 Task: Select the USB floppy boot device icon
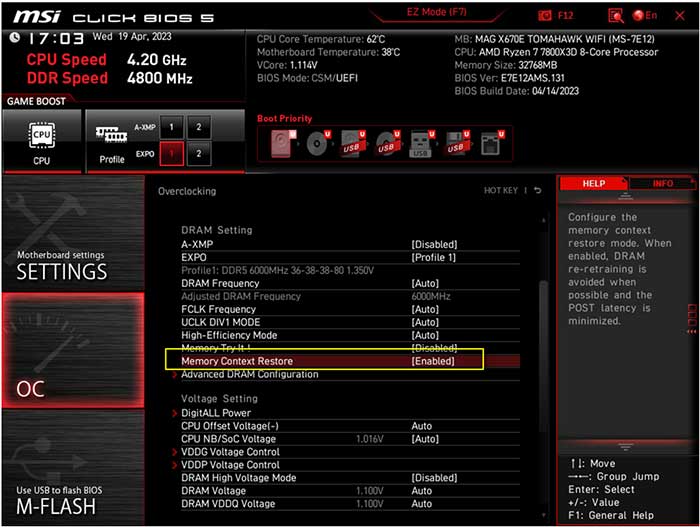pyautogui.click(x=457, y=144)
